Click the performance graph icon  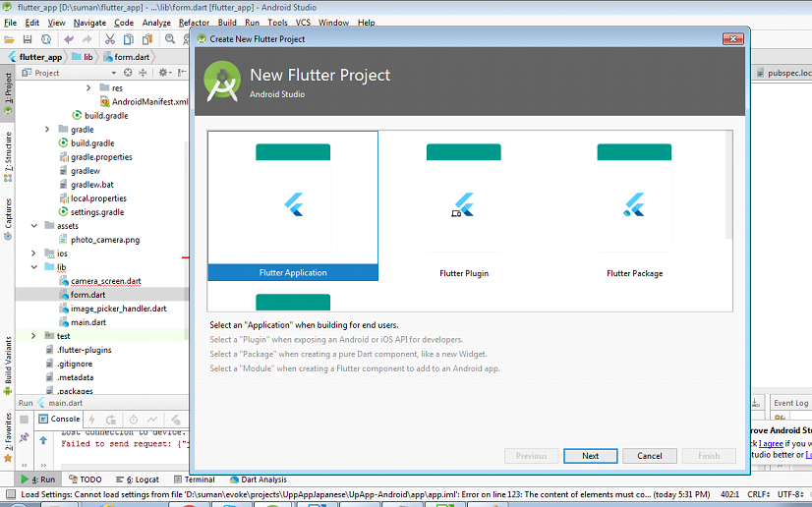point(151,419)
